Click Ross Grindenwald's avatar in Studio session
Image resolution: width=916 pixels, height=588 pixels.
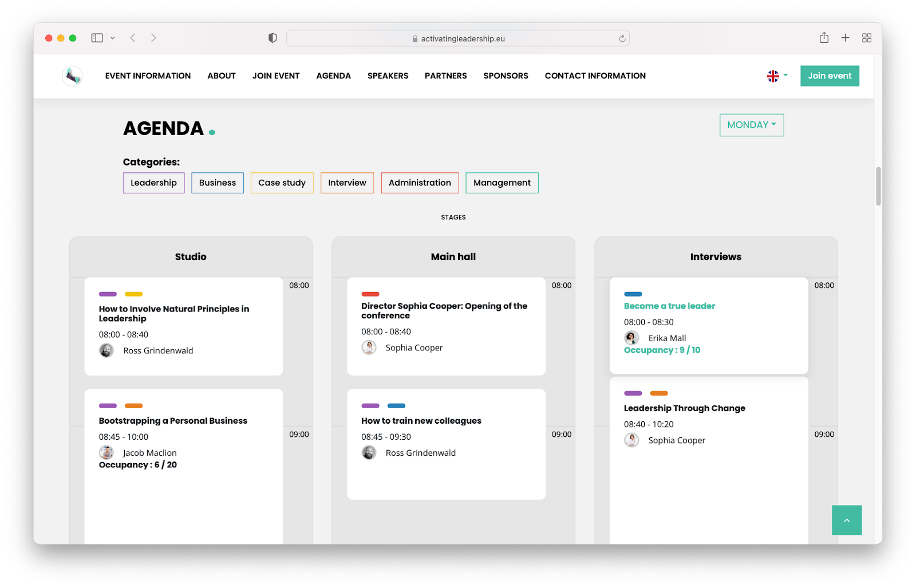tap(106, 350)
